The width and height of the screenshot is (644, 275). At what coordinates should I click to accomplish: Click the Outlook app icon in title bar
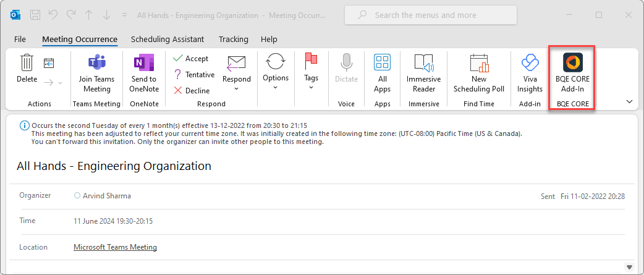(x=15, y=15)
